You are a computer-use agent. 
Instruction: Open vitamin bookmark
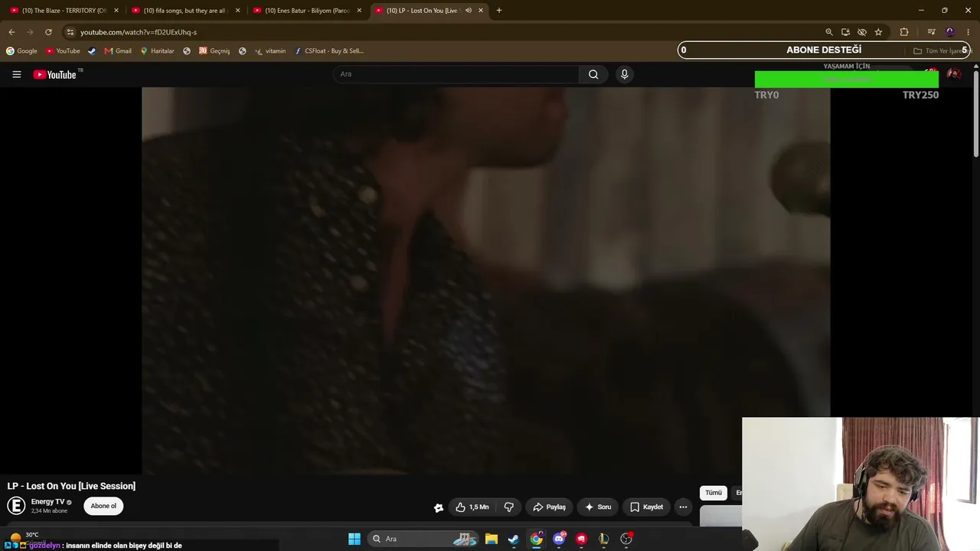point(270,51)
